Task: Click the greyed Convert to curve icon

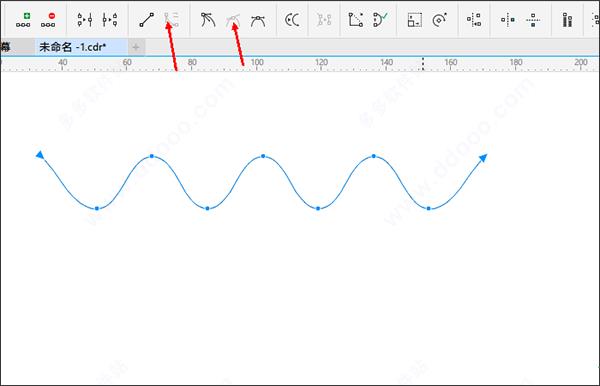Action: click(171, 20)
